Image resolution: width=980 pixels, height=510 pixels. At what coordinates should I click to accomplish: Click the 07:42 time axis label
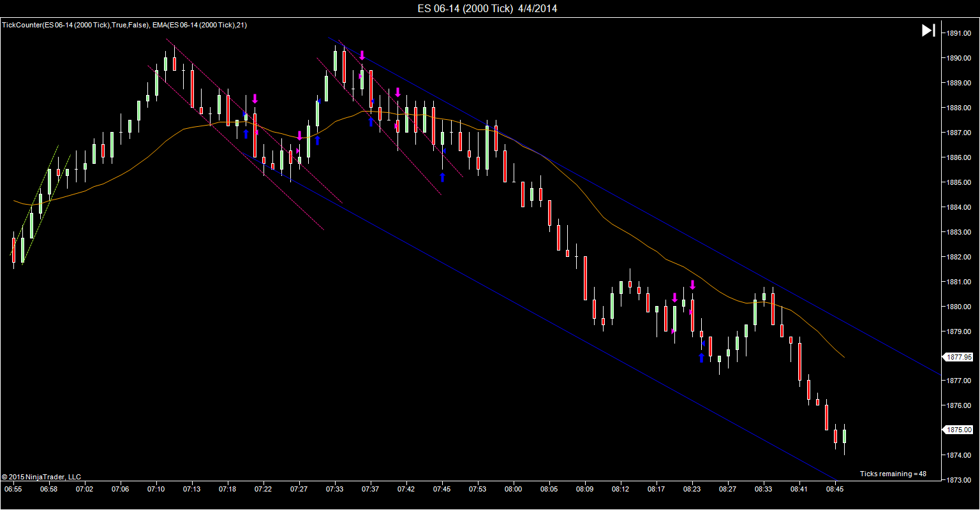pos(406,490)
